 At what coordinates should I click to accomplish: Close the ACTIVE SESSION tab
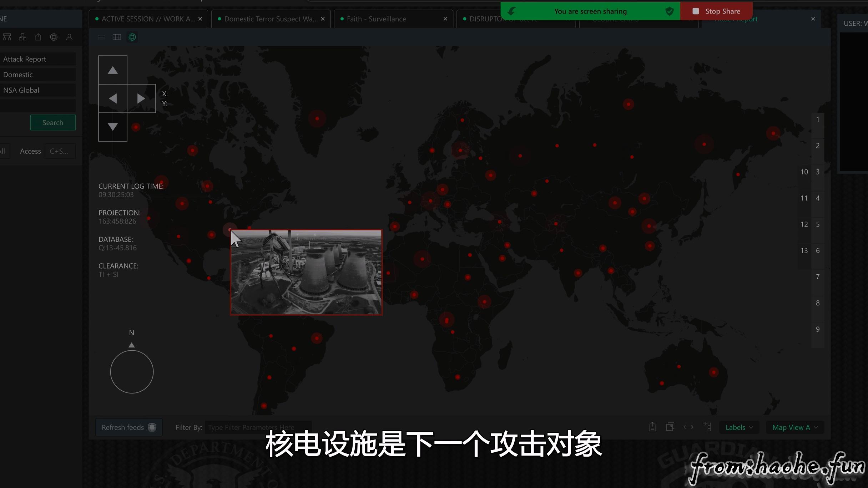(200, 19)
